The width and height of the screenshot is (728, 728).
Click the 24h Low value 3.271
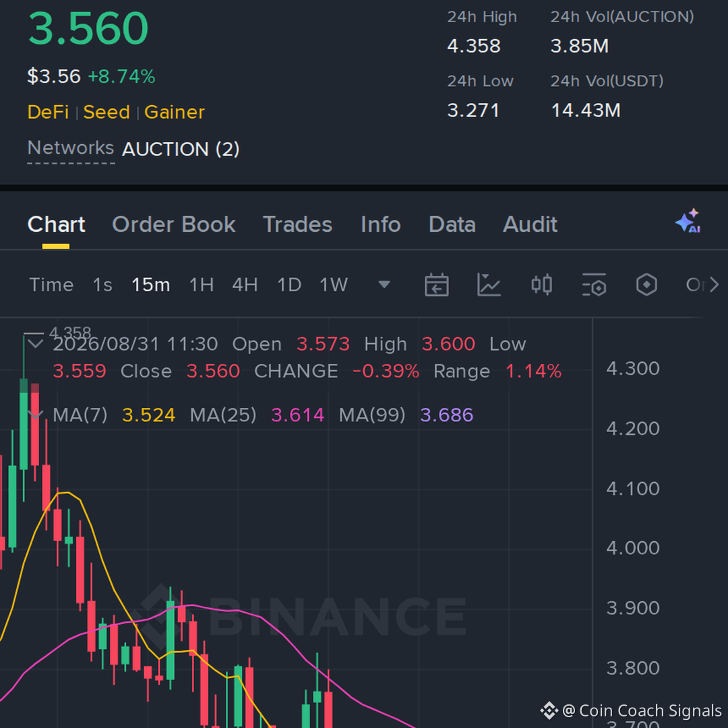click(x=473, y=111)
